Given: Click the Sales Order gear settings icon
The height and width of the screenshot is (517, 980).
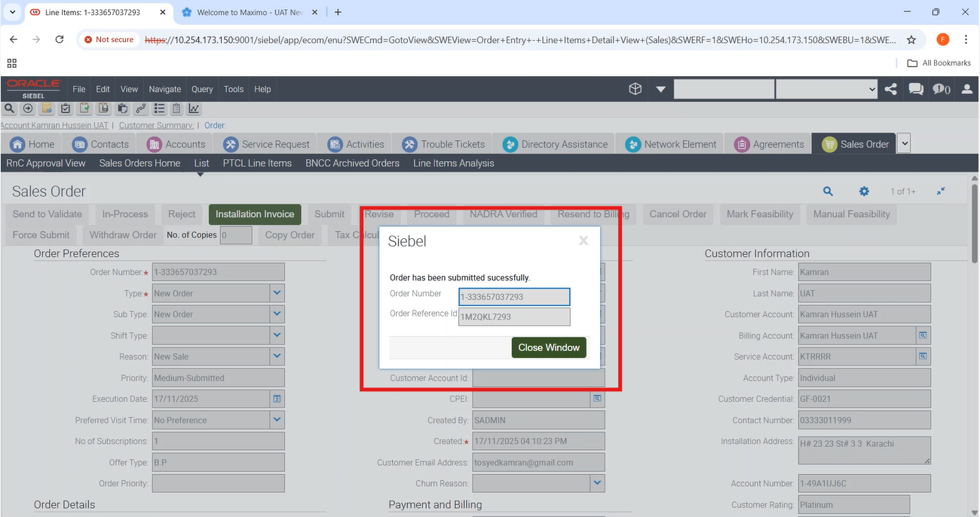Looking at the screenshot, I should [864, 191].
